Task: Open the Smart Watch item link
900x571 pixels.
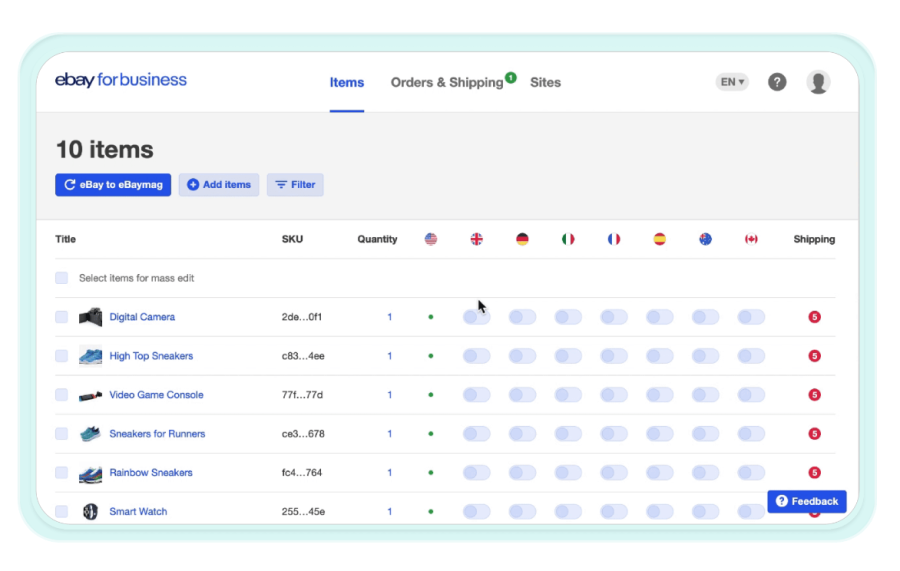Action: click(x=138, y=511)
